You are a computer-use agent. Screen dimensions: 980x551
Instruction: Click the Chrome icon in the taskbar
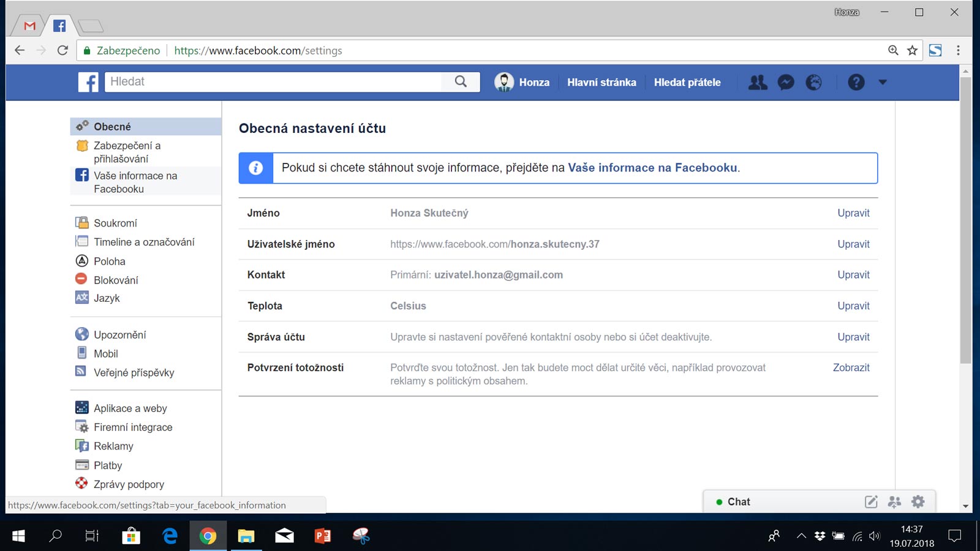208,536
